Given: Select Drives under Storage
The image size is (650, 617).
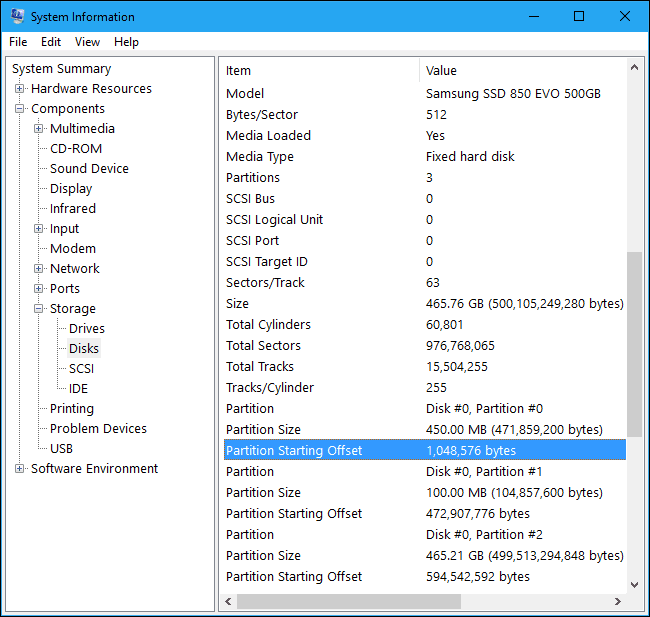Looking at the screenshot, I should (x=86, y=329).
